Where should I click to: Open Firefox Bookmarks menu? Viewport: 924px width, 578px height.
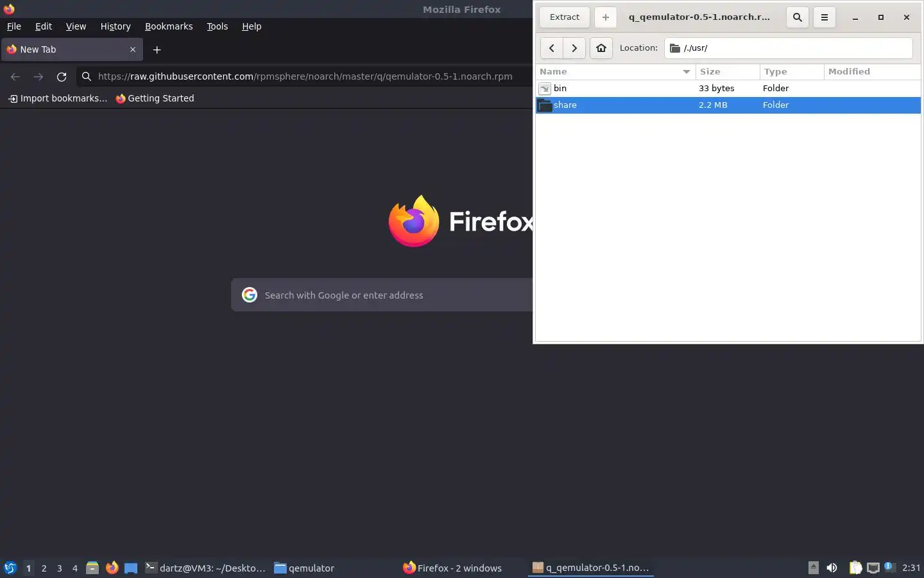(169, 26)
